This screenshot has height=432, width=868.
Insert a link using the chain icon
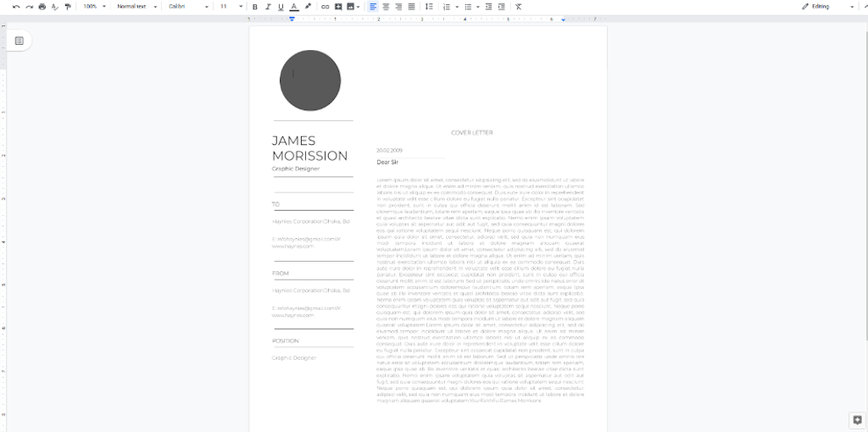pos(325,7)
